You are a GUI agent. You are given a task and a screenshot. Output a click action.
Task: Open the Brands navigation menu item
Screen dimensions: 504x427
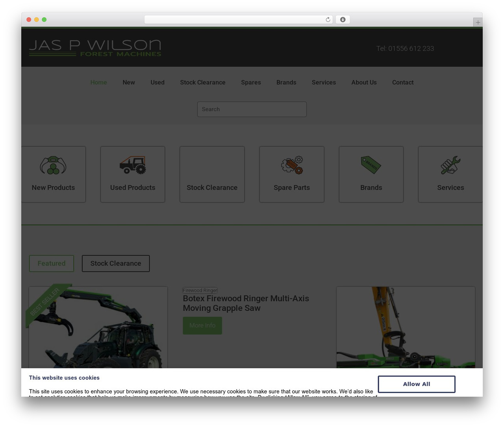(x=286, y=82)
